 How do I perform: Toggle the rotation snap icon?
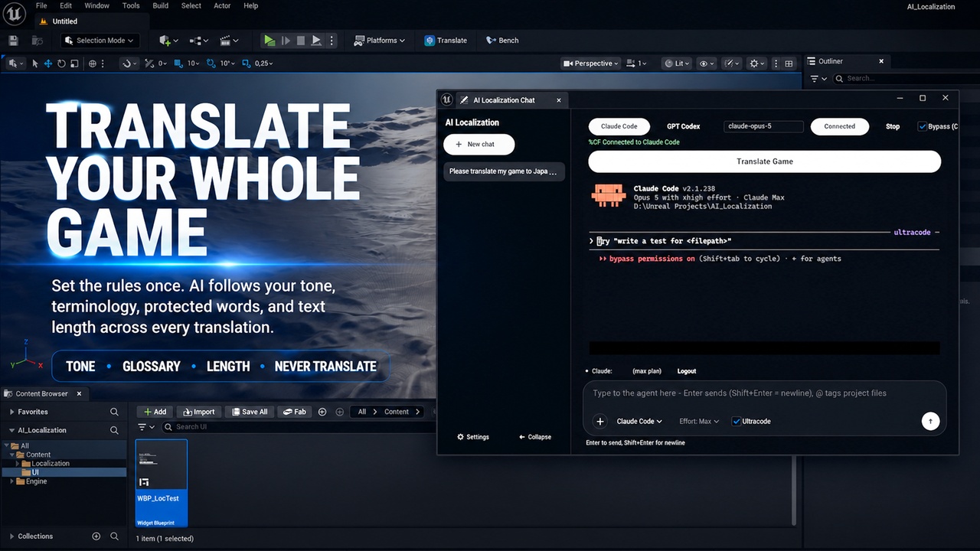click(212, 64)
